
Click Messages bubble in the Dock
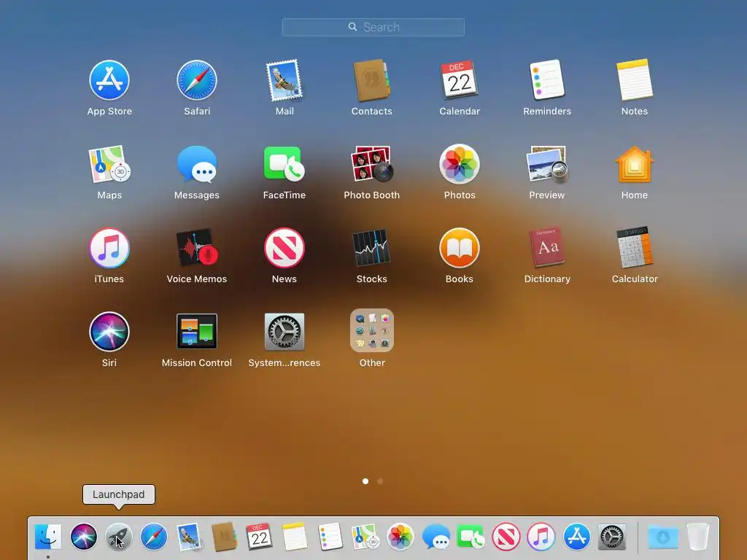pyautogui.click(x=436, y=537)
